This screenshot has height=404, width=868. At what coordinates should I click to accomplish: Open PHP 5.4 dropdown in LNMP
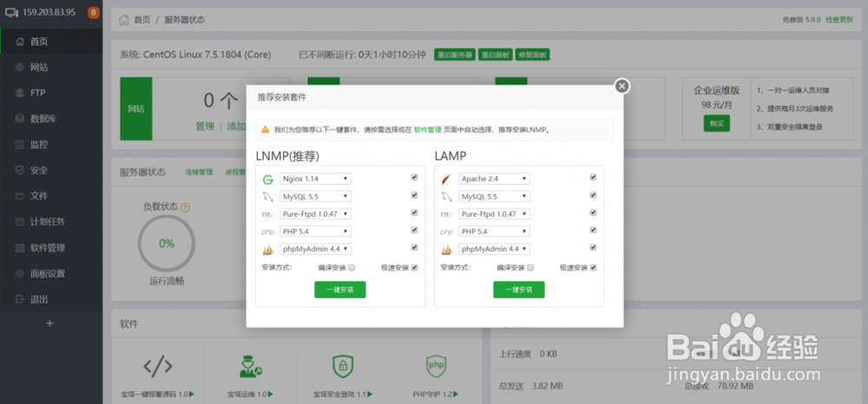tap(316, 231)
